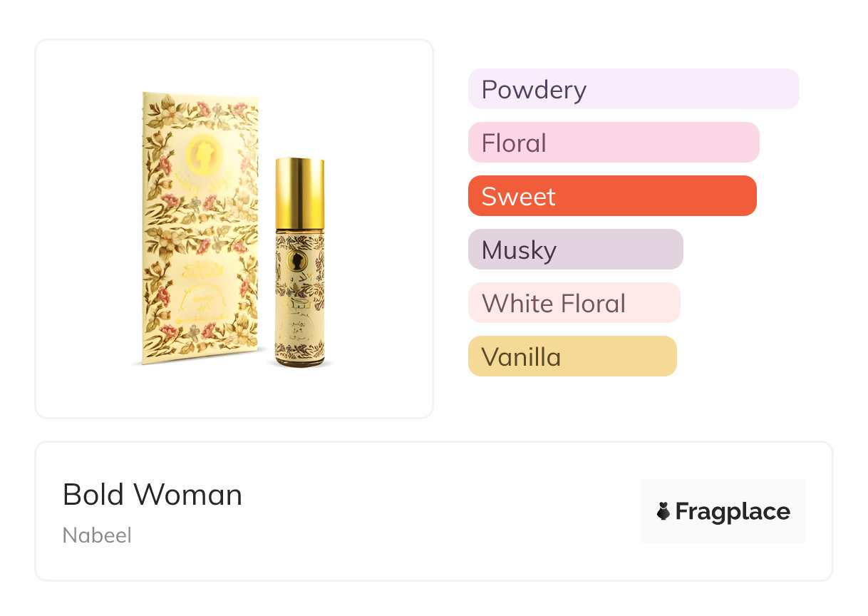Click the Fragplace logo badge area
Screen dimensions: 868x616
723,511
